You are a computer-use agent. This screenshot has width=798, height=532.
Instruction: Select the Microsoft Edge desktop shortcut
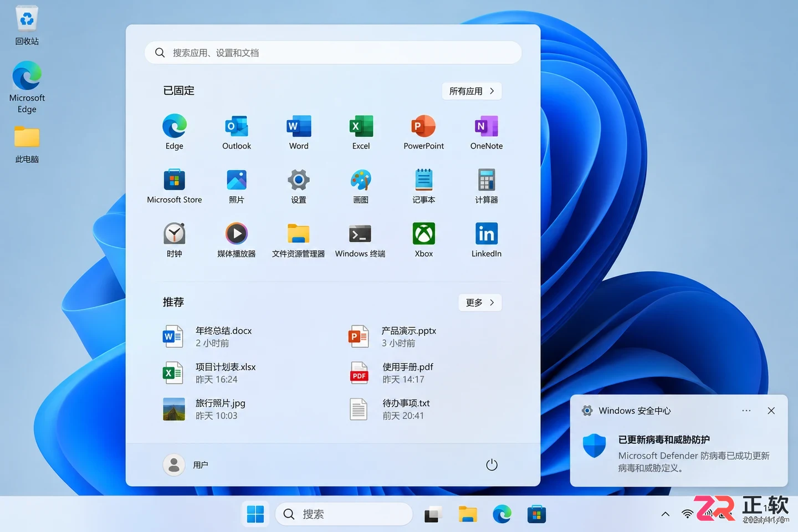pyautogui.click(x=27, y=87)
